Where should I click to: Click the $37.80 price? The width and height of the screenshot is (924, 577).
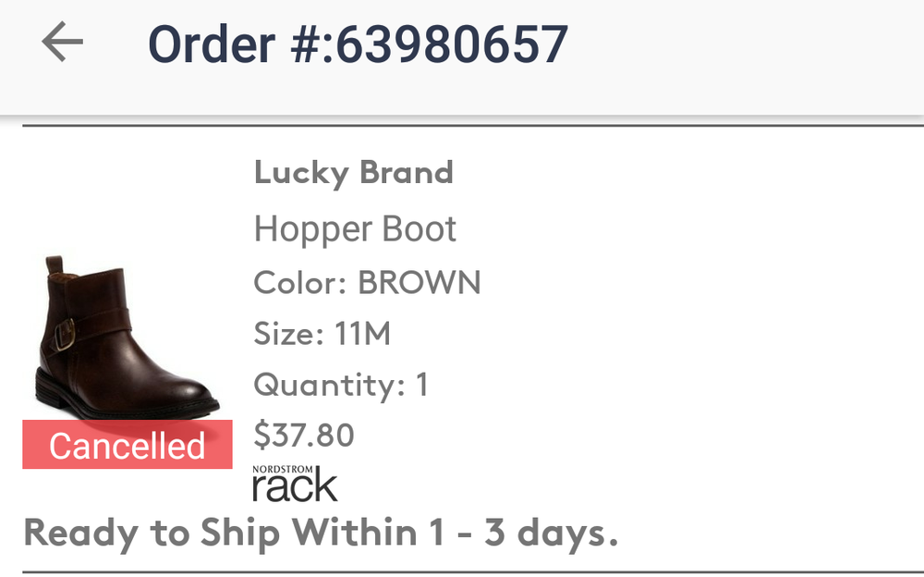[x=304, y=435]
